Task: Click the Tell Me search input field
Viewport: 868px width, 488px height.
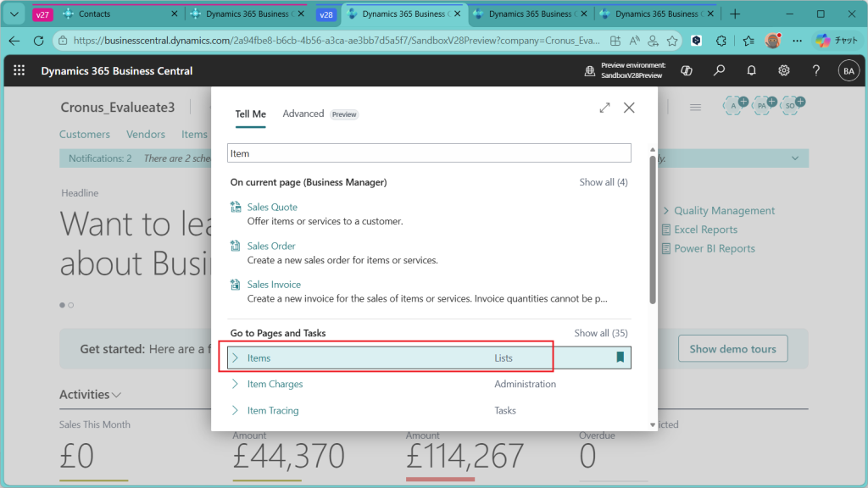Action: click(x=429, y=153)
